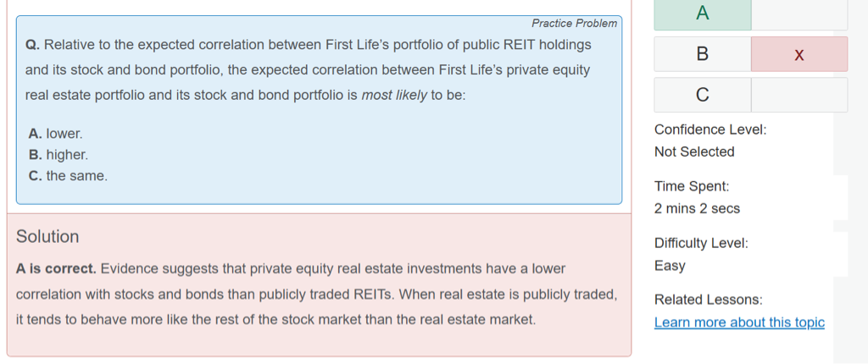Select answer choice A in the grid

coord(702,14)
